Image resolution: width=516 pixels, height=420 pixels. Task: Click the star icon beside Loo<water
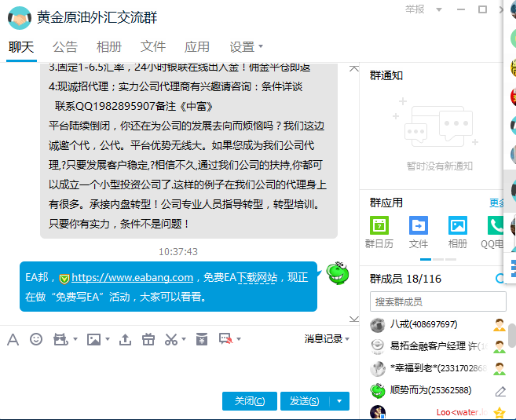500,412
